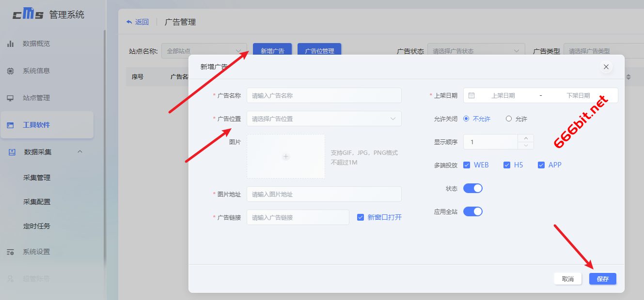Toggle off the 状态 switch
Viewport: 644px width, 300px height.
472,188
